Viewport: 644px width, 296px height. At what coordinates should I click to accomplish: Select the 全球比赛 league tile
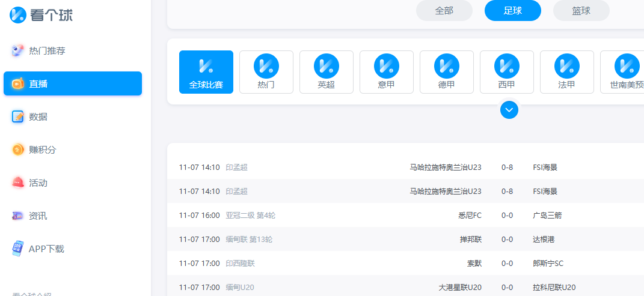(x=206, y=72)
